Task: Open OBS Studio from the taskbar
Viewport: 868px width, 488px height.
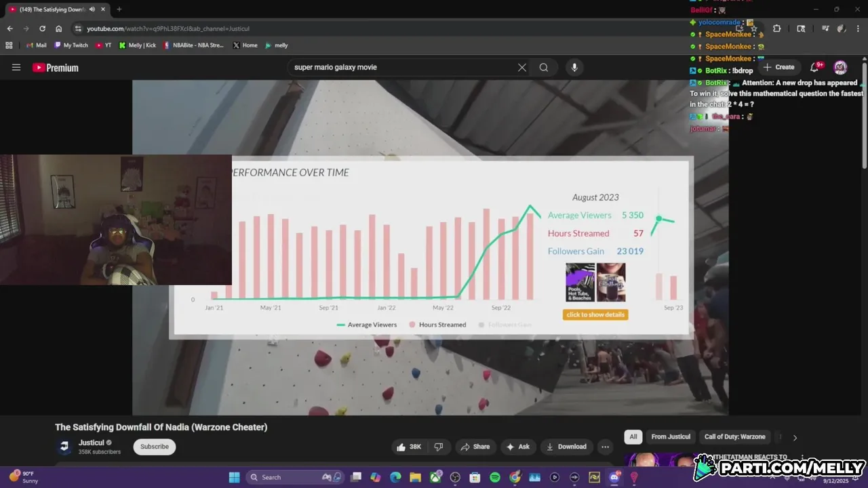Action: click(455, 477)
